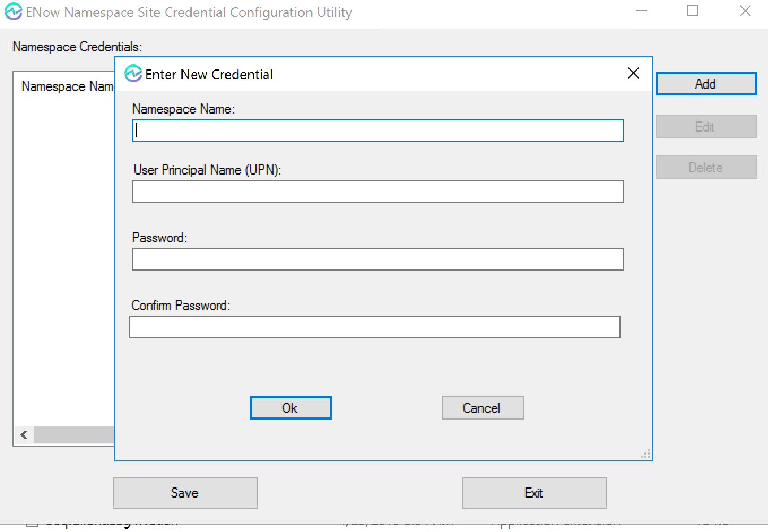This screenshot has height=532, width=768.
Task: Click the Delete button in main window
Action: tap(706, 167)
